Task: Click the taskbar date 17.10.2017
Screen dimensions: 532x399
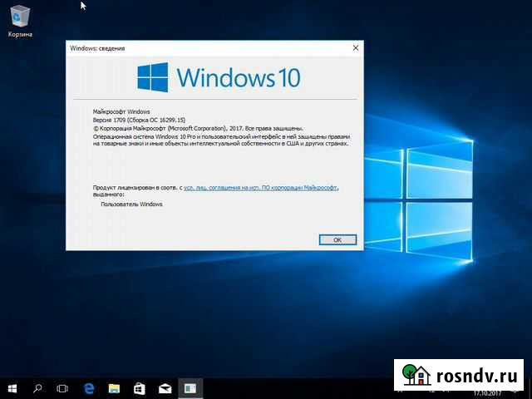Action: 487,393
